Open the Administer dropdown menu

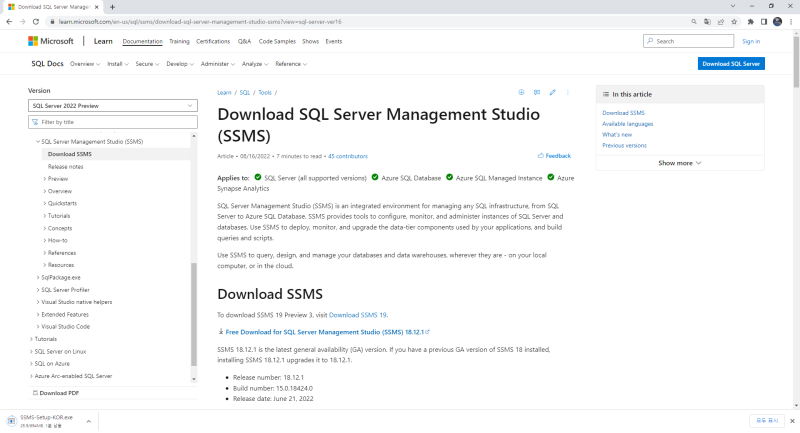(218, 64)
